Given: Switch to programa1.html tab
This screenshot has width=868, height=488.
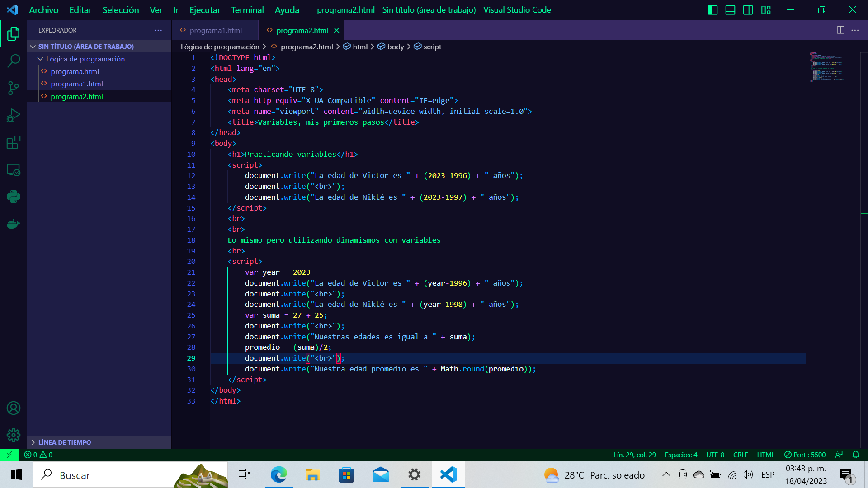Looking at the screenshot, I should [215, 30].
